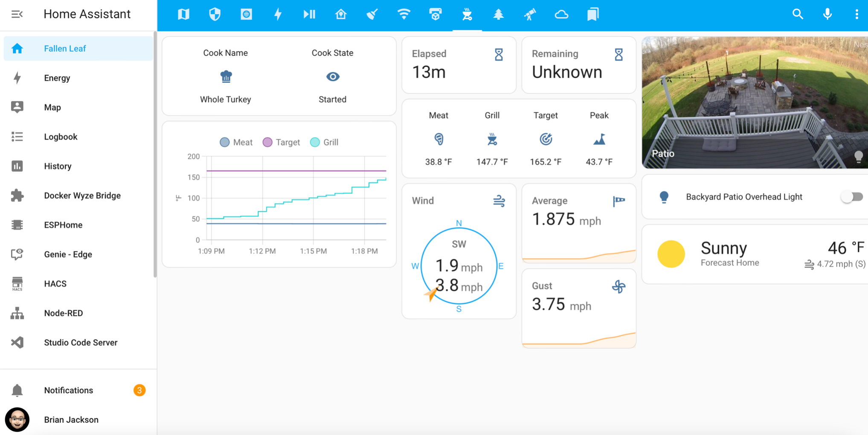The image size is (868, 435).
Task: Open the Wi-Fi network tab
Action: pos(404,14)
